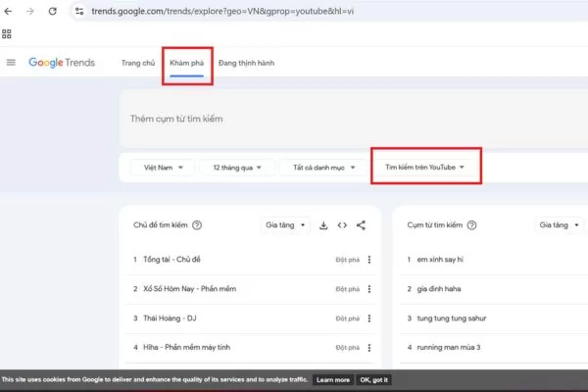588x392 pixels.
Task: Open search term em xinh say hi
Action: point(440,259)
